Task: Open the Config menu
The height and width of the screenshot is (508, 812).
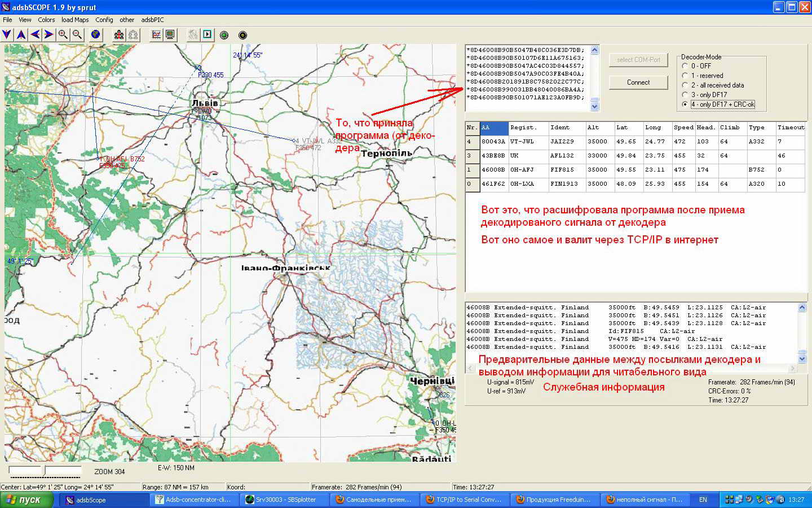Action: coord(104,20)
